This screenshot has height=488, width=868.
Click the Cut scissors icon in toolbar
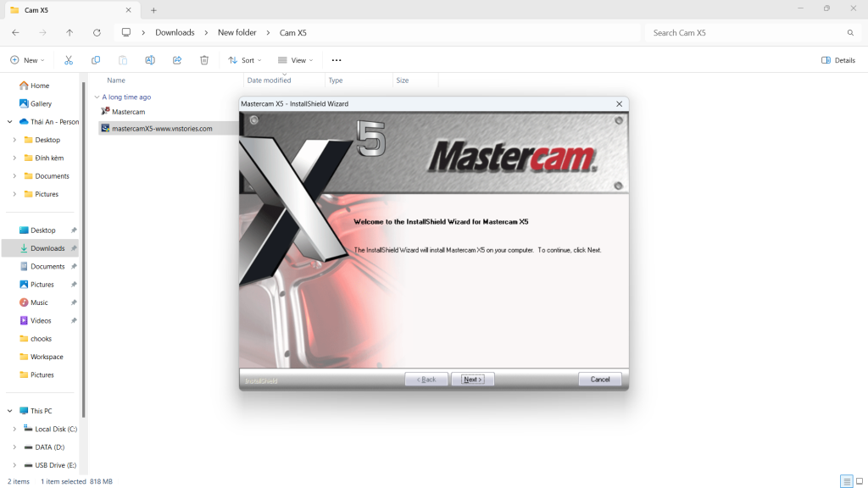click(69, 60)
